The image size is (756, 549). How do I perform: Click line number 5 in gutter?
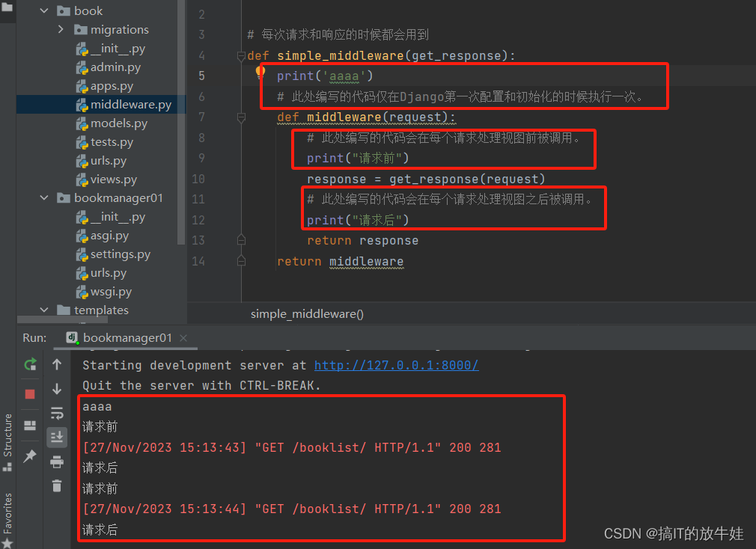click(x=201, y=76)
